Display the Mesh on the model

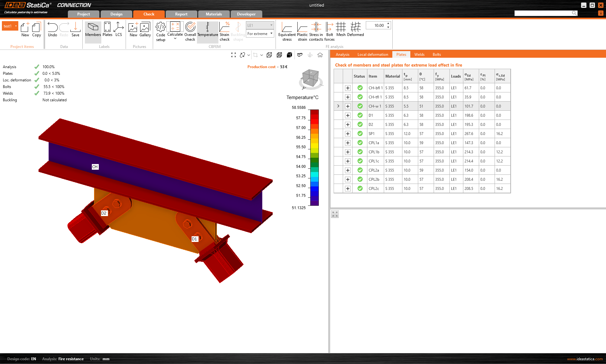click(x=341, y=31)
